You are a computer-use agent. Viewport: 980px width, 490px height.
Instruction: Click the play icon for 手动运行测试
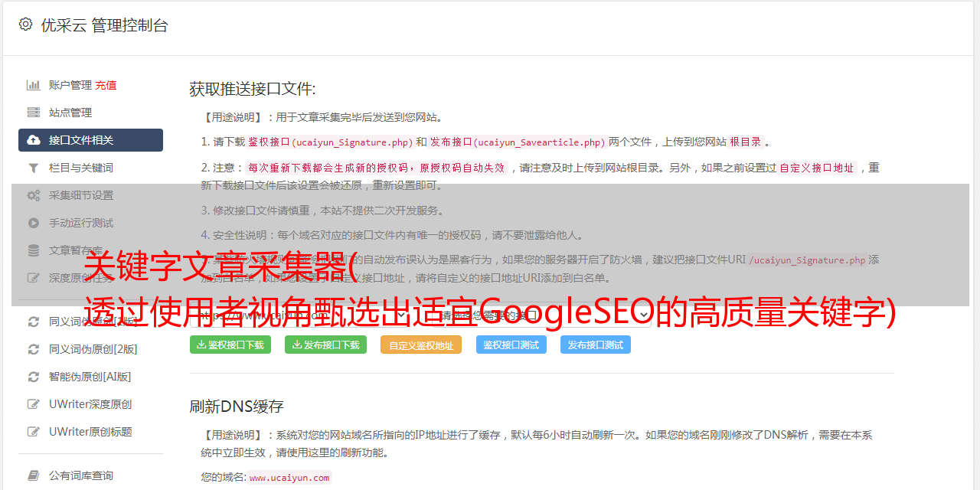[34, 223]
